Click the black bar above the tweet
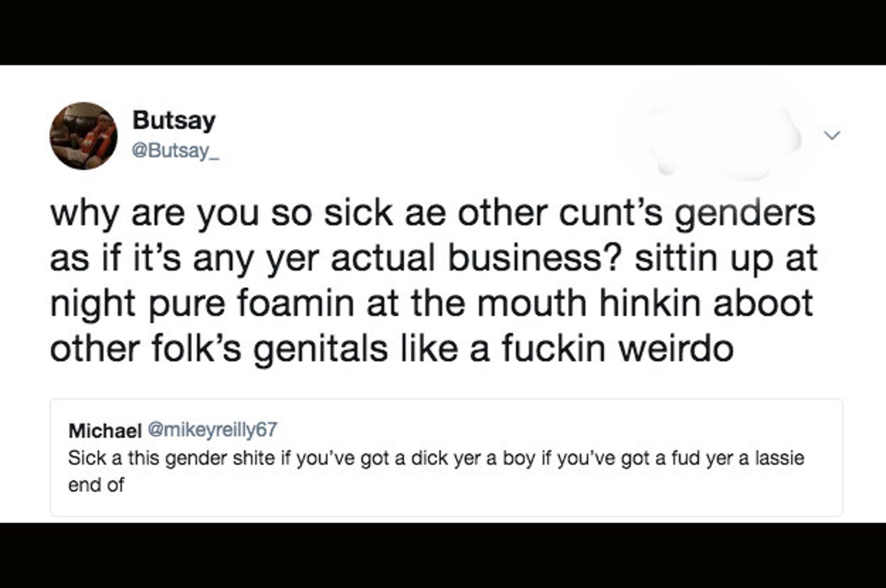The width and height of the screenshot is (886, 588). pyautogui.click(x=443, y=32)
